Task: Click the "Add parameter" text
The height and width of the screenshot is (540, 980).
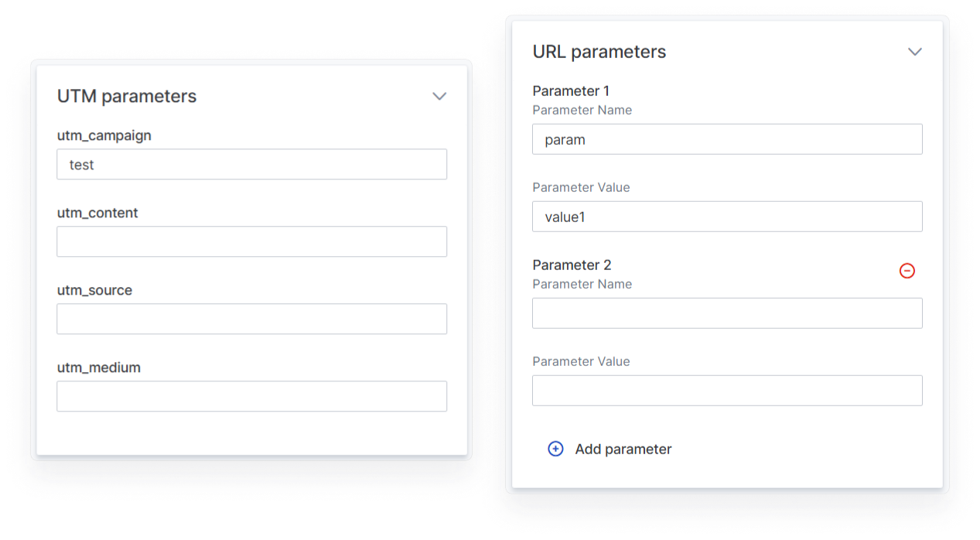Action: [623, 449]
